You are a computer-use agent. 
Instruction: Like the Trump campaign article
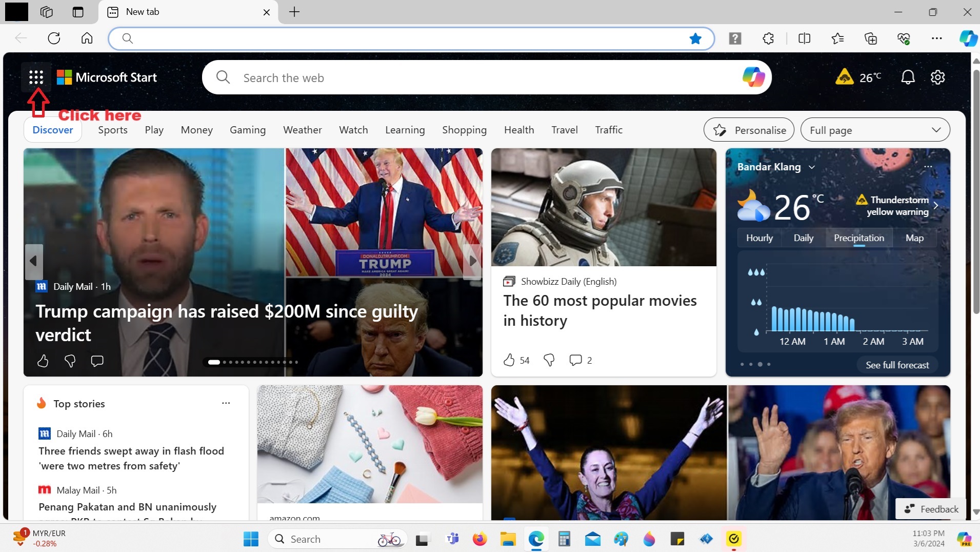(43, 361)
